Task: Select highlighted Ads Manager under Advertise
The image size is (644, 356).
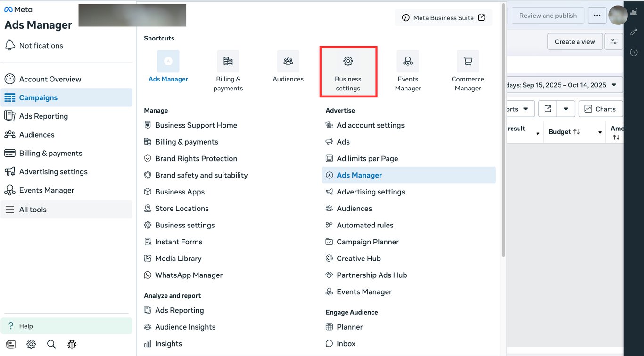Action: (409, 175)
